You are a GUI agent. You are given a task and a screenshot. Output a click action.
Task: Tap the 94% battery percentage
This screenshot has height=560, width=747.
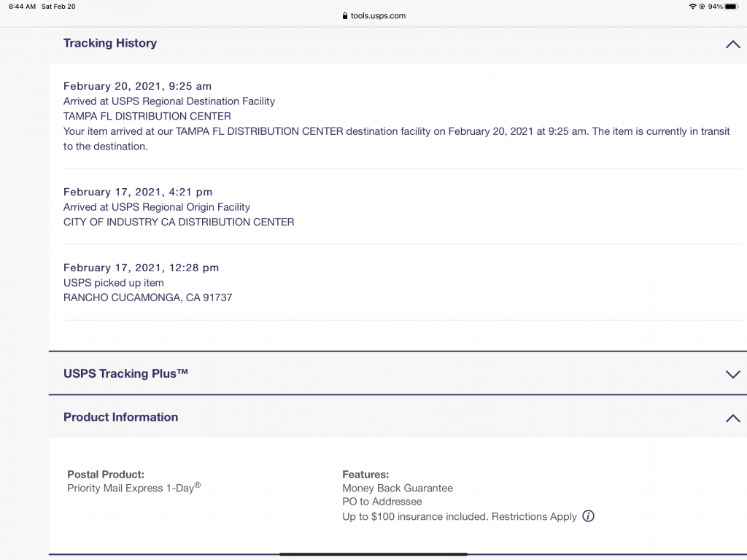[x=715, y=7]
